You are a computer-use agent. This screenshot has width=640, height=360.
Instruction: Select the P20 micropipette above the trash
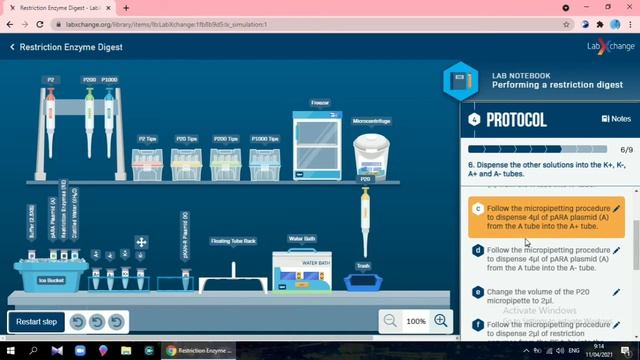coord(365,222)
